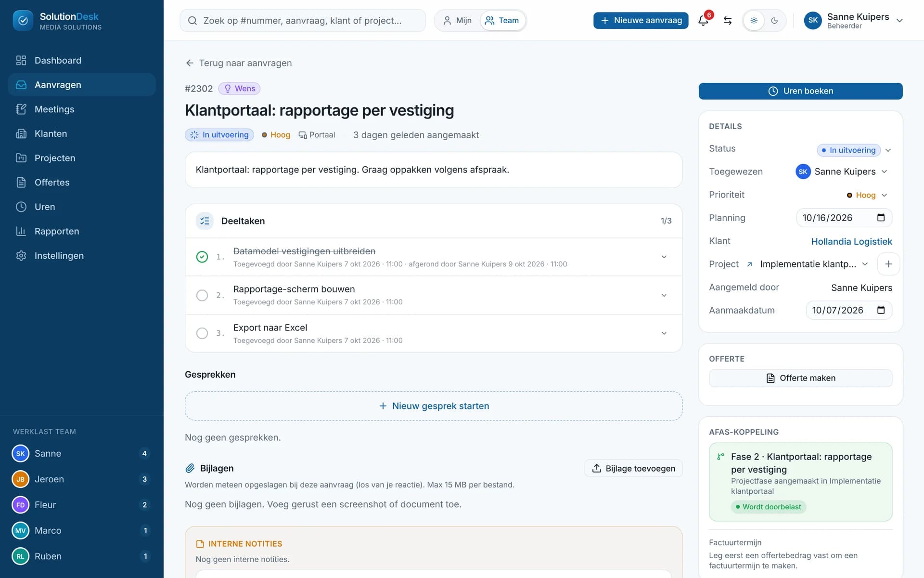924x578 pixels.
Task: Click Offerte maken button
Action: click(800, 378)
